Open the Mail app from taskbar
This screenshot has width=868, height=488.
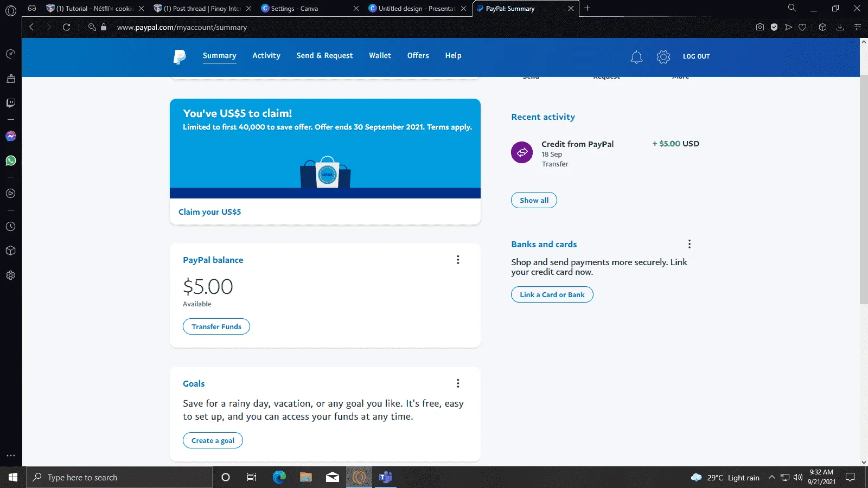pos(333,478)
